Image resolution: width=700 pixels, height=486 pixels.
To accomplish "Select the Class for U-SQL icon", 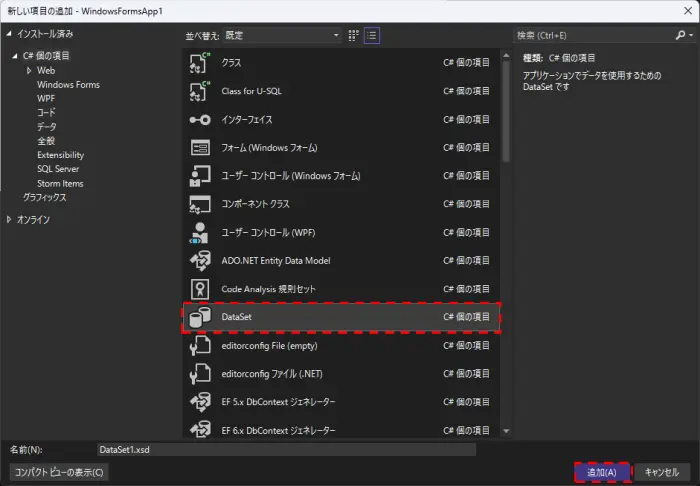I will pyautogui.click(x=198, y=91).
